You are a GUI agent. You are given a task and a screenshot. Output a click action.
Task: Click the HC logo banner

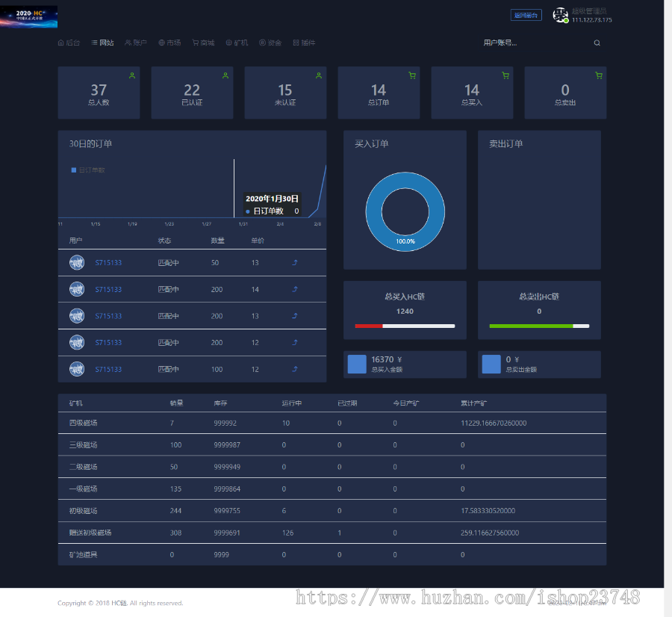tap(28, 16)
